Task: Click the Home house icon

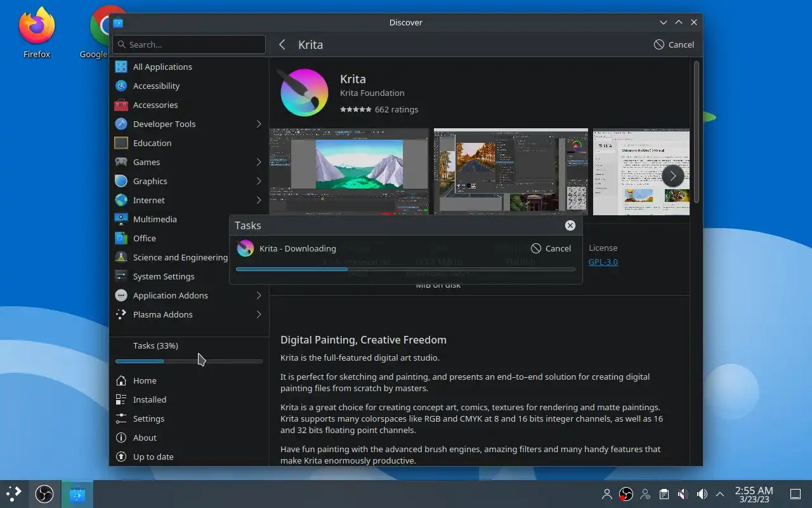Action: [121, 380]
